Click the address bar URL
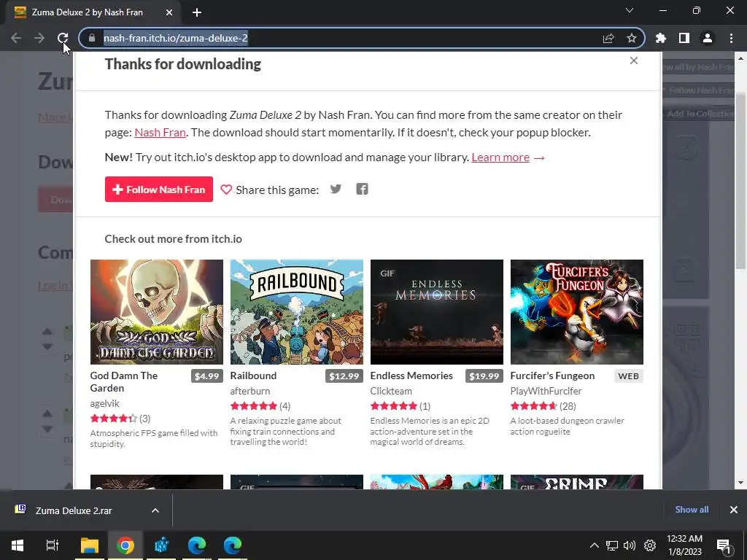This screenshot has height=560, width=747. tap(175, 38)
